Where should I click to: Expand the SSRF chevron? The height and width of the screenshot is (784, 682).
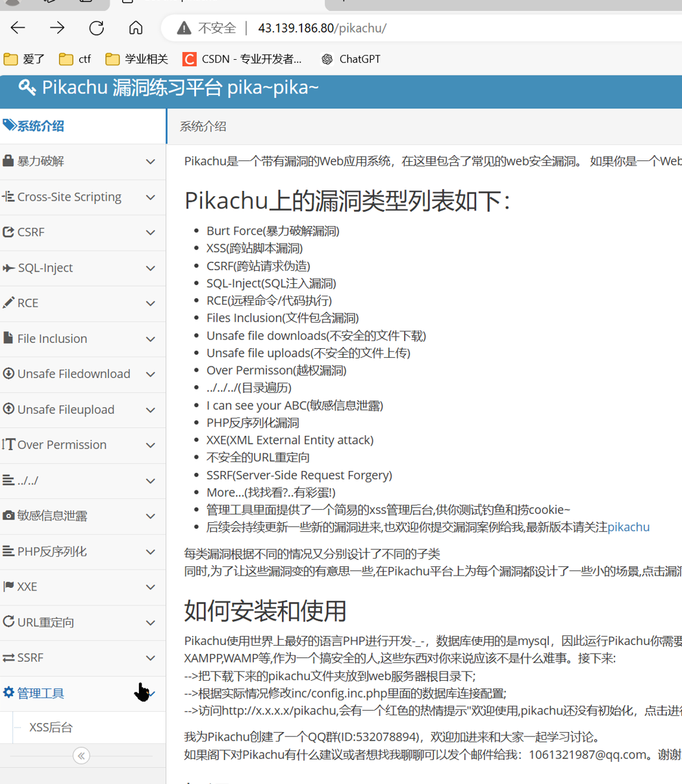click(x=151, y=658)
